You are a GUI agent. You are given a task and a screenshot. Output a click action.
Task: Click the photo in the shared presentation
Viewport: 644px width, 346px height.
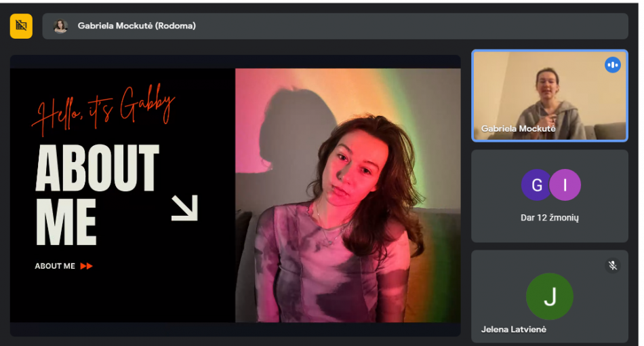tap(348, 195)
